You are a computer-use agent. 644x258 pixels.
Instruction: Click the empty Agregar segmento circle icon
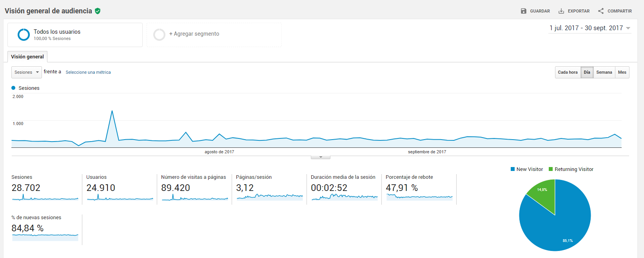pos(159,35)
